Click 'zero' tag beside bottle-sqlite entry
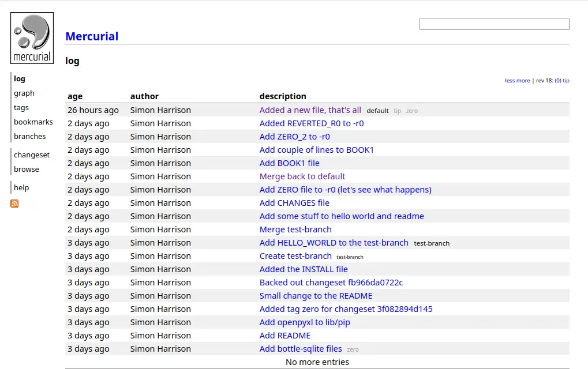588x369 pixels. point(353,349)
